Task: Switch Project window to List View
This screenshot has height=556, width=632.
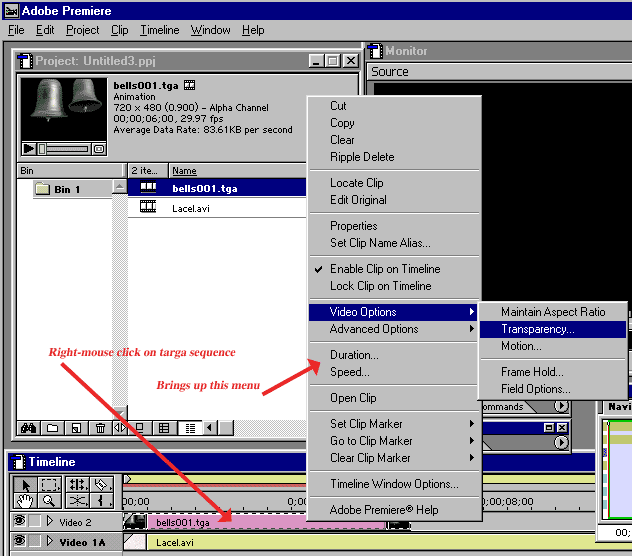Action: (x=190, y=428)
